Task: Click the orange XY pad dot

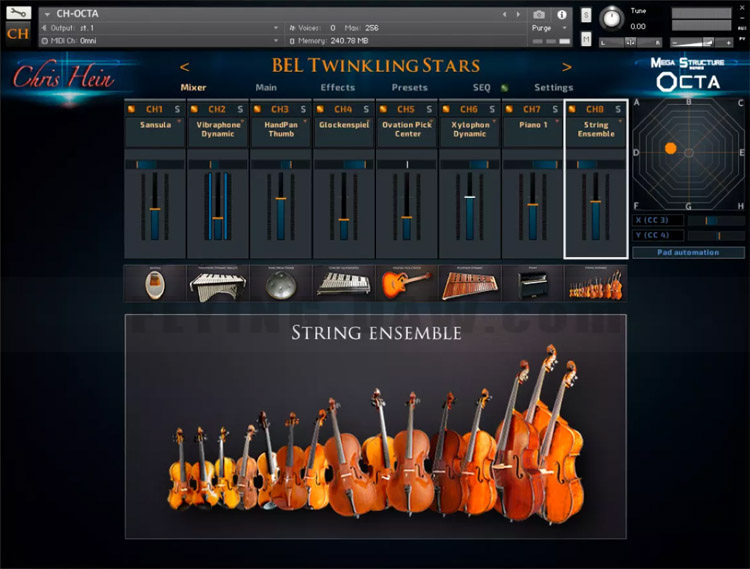Action: click(x=671, y=148)
